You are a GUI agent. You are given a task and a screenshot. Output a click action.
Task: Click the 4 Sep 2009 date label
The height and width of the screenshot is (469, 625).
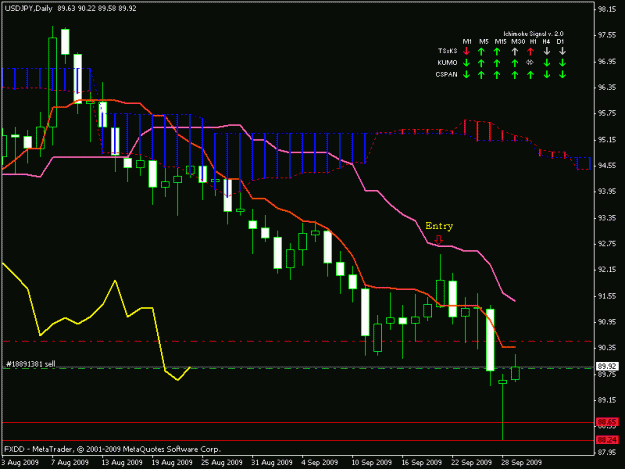pyautogui.click(x=320, y=462)
